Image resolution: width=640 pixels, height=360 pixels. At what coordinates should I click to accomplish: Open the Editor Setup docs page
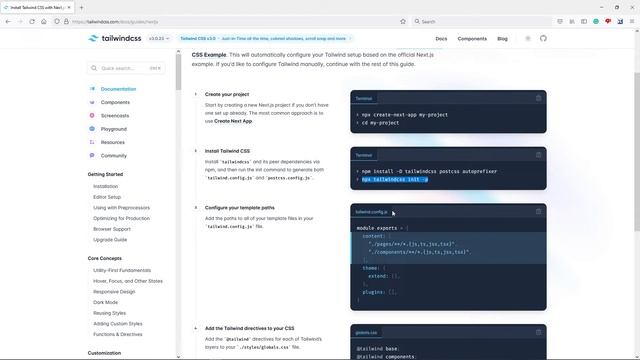(107, 197)
